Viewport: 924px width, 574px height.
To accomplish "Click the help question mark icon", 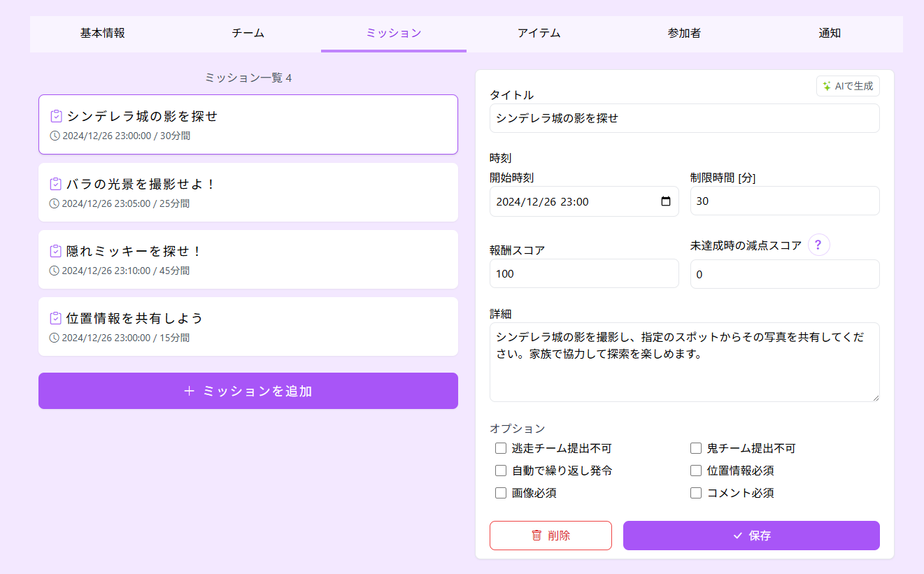I will (x=819, y=245).
